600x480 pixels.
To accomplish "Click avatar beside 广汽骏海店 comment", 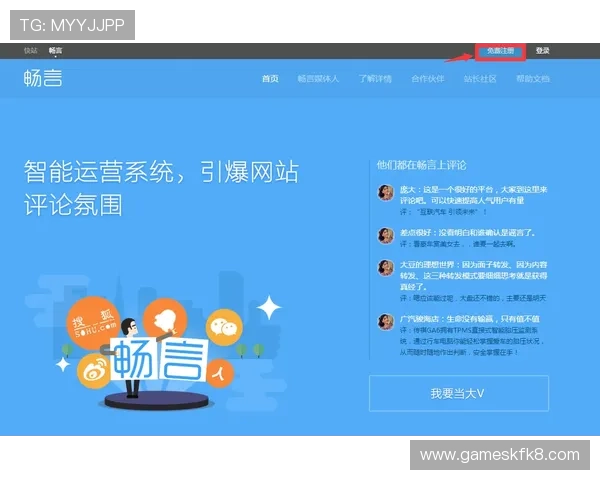I will (386, 322).
